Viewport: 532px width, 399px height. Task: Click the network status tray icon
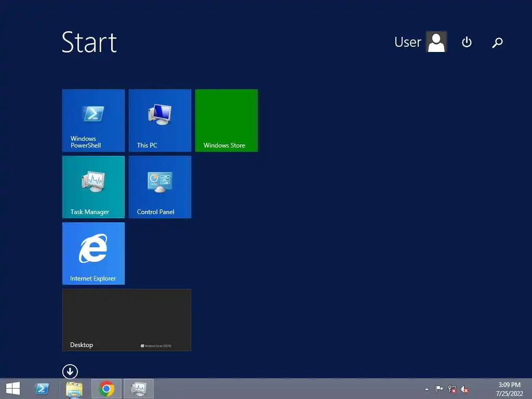coord(451,389)
